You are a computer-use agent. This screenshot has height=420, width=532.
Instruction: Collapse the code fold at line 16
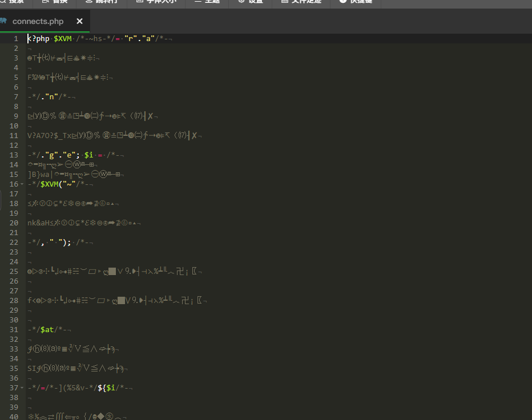click(x=22, y=184)
